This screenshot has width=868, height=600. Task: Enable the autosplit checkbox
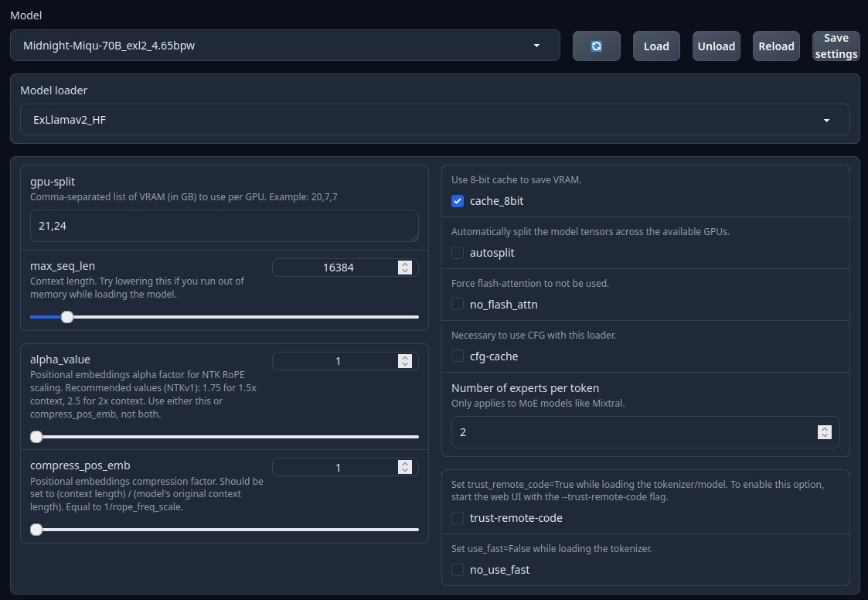(x=458, y=253)
